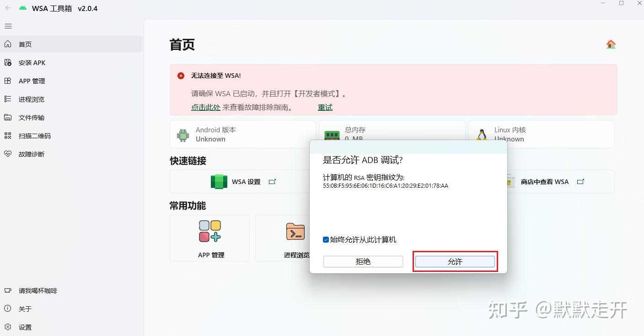Image resolution: width=644 pixels, height=336 pixels.
Task: Open the 设置 section at sidebar bottom
Action: coord(8,327)
